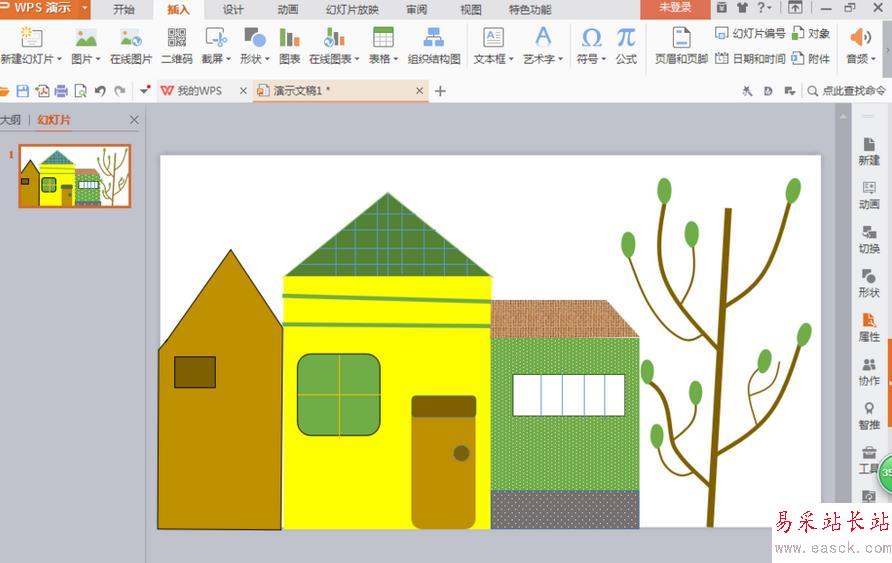Viewport: 892px width, 563px height.
Task: Open the help question mark menu
Action: [764, 9]
